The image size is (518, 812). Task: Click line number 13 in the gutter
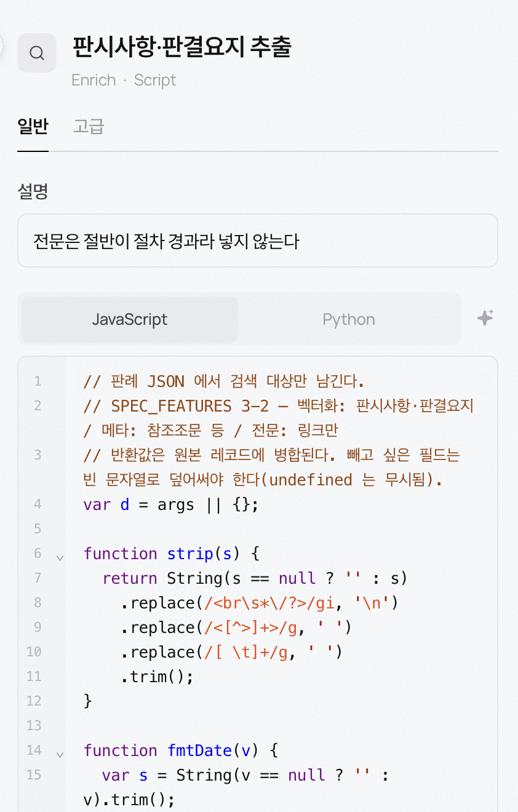[x=34, y=726]
